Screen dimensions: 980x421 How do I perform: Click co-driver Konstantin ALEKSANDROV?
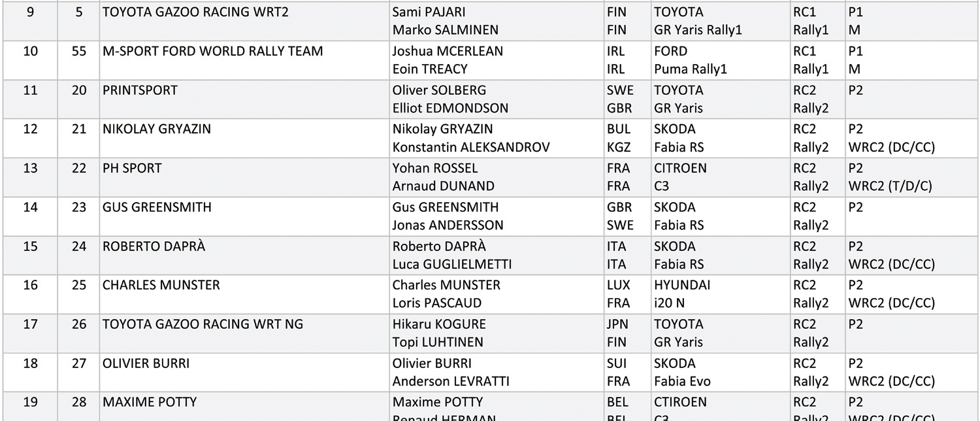pyautogui.click(x=471, y=147)
